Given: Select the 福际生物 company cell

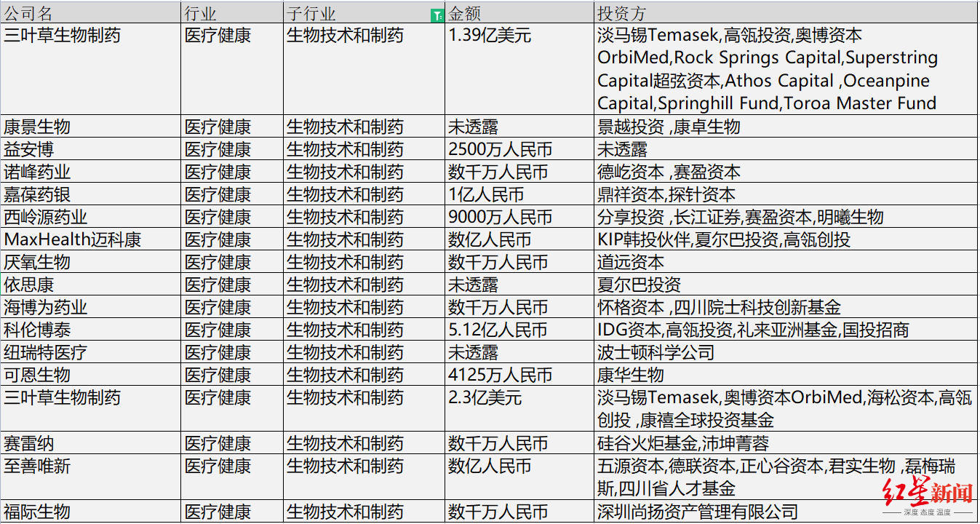Looking at the screenshot, I should click(x=90, y=511).
